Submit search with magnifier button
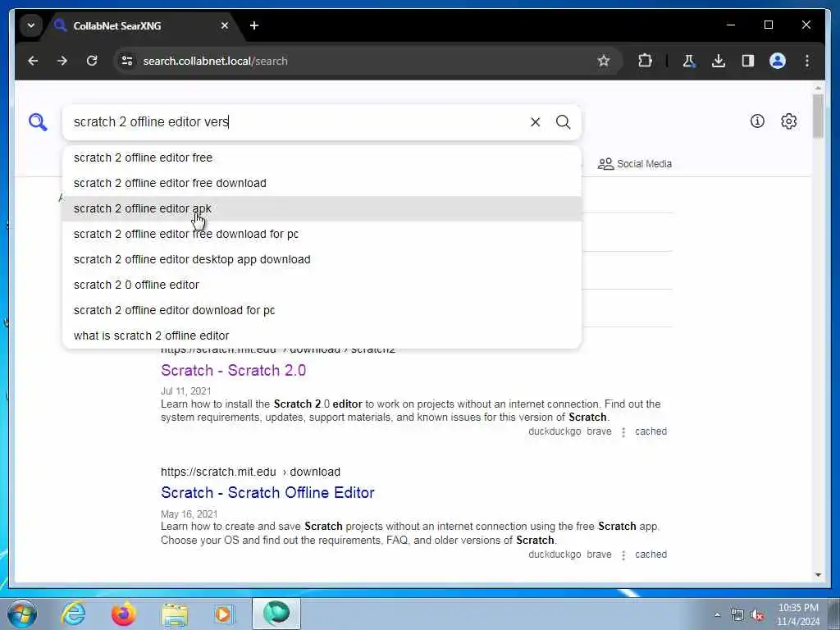 tap(563, 122)
